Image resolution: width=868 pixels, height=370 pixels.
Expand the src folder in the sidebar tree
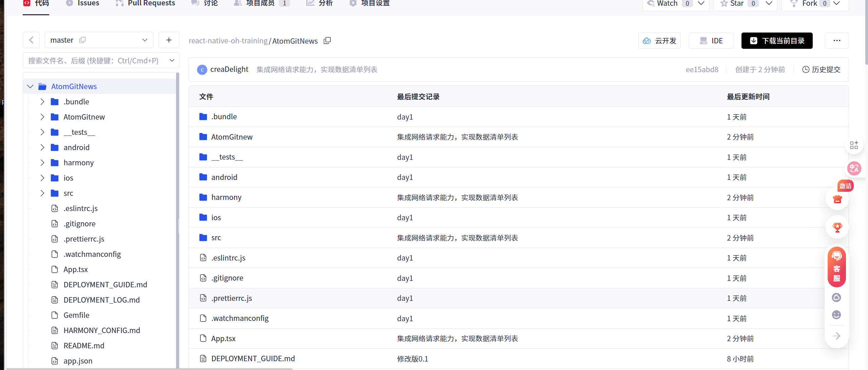pos(42,193)
